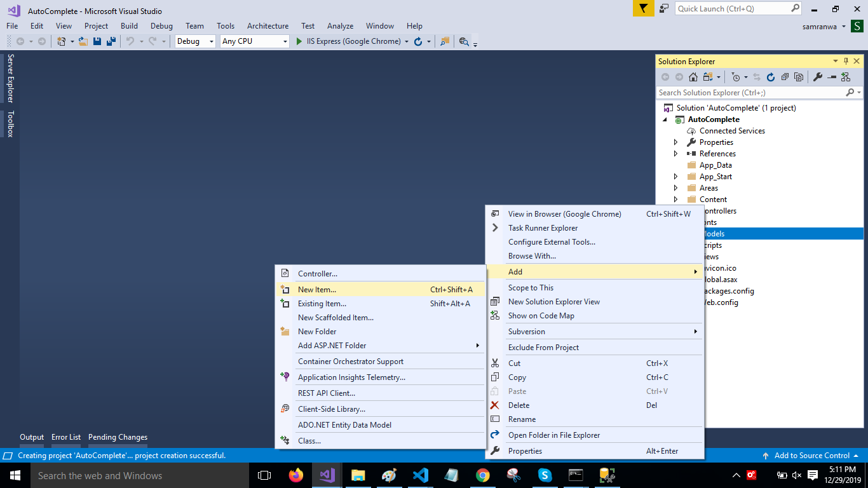This screenshot has width=868, height=488.
Task: Click the Home icon in Solution Explorer
Action: coord(693,77)
